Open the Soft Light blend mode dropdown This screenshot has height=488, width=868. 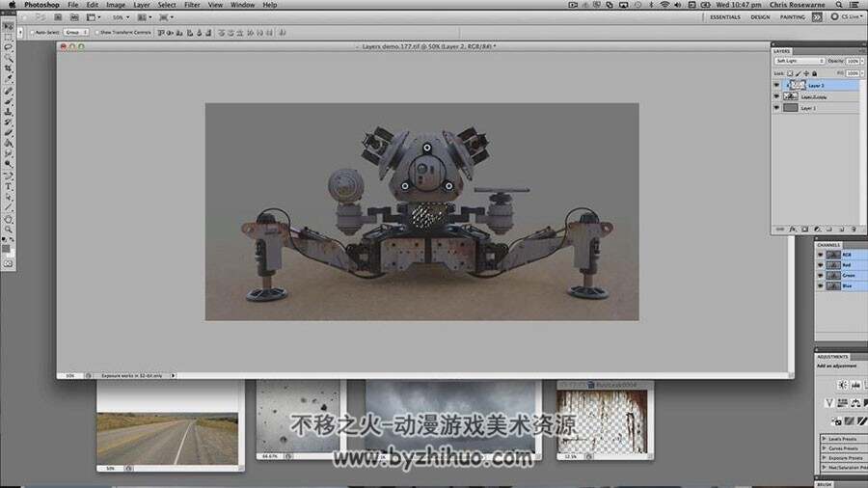[800, 61]
